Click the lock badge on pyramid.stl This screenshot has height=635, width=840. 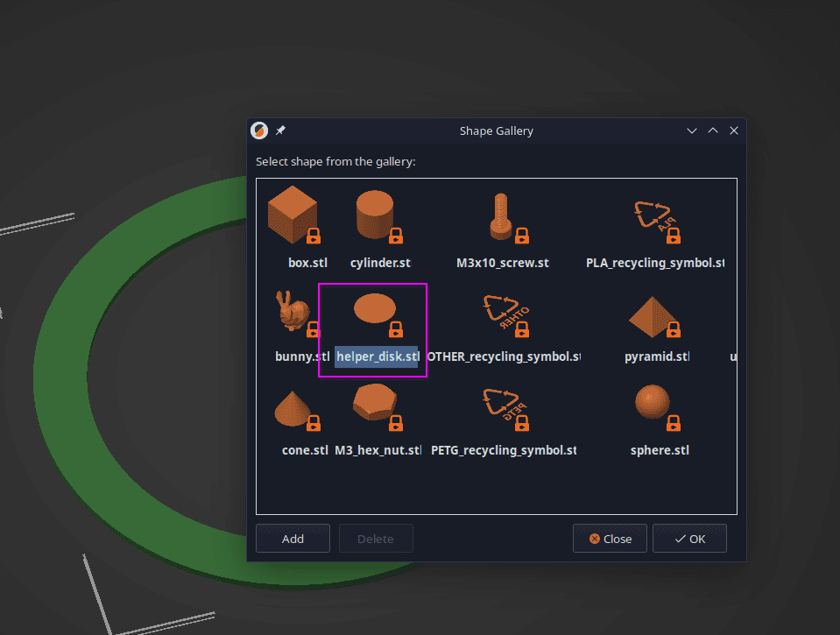click(674, 329)
